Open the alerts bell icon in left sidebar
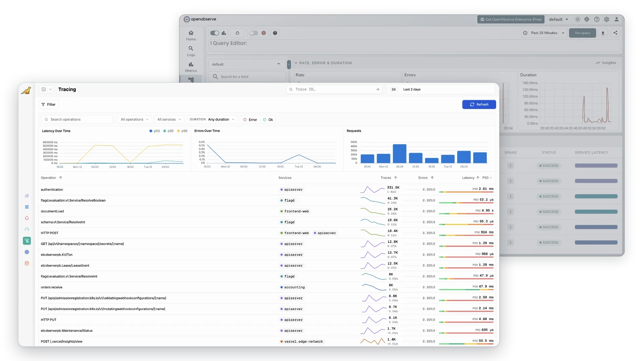Viewport: 644px width, 361px height. pos(27,218)
